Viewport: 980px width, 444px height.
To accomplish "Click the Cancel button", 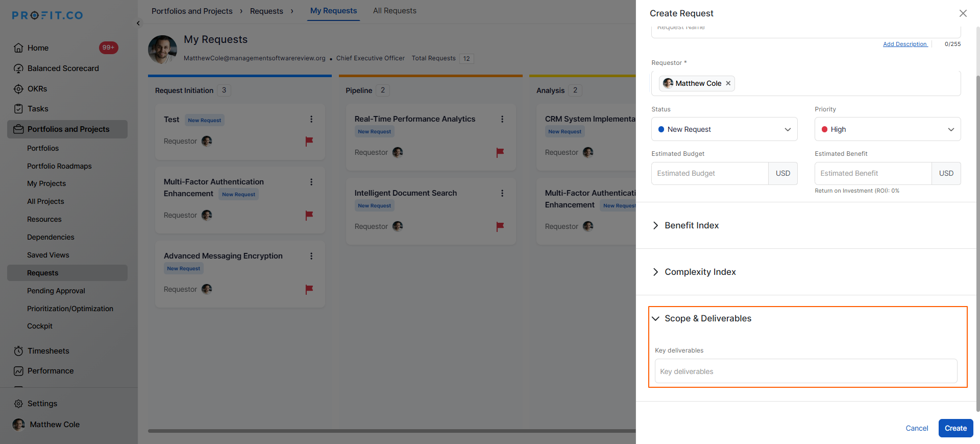I will (917, 428).
